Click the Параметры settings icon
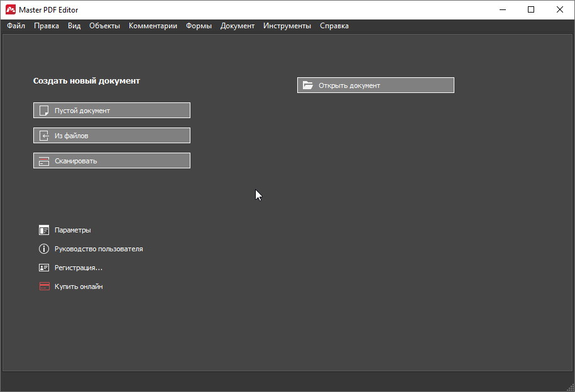575x392 pixels. tap(44, 230)
